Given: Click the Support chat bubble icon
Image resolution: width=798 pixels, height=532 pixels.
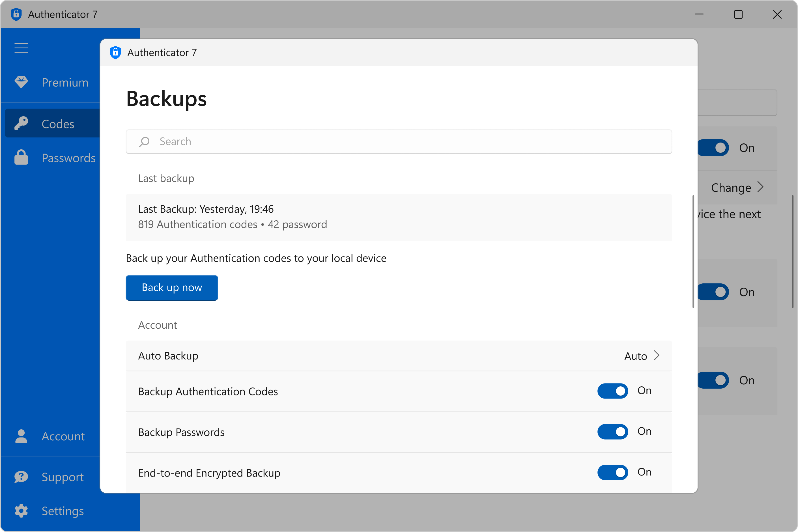Looking at the screenshot, I should click(x=21, y=477).
